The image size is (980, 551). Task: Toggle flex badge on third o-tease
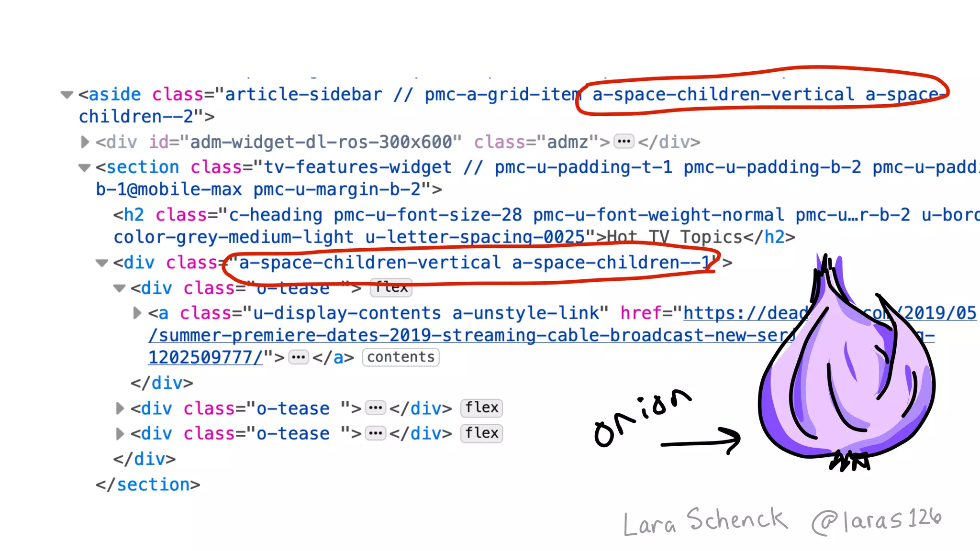pyautogui.click(x=481, y=433)
